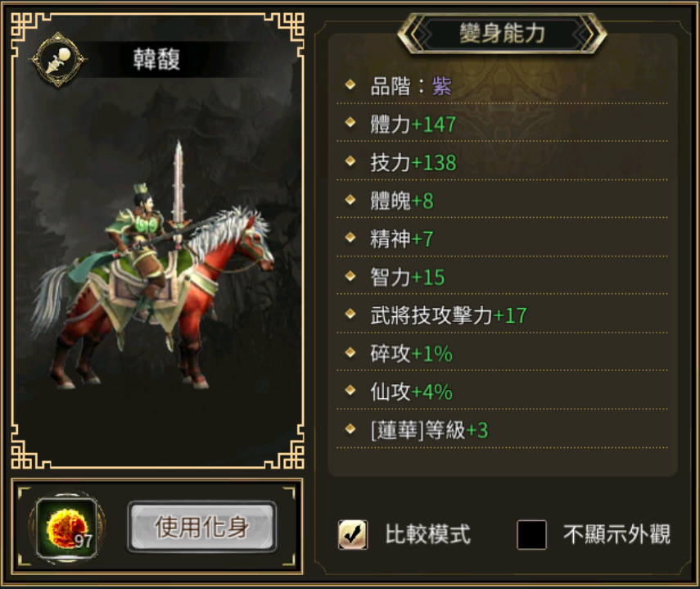Click the 變身能力 header banner

click(x=502, y=34)
